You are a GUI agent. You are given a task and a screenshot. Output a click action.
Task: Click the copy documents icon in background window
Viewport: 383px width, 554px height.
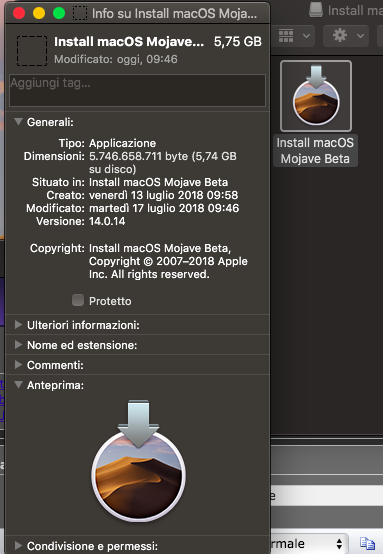(x=367, y=543)
